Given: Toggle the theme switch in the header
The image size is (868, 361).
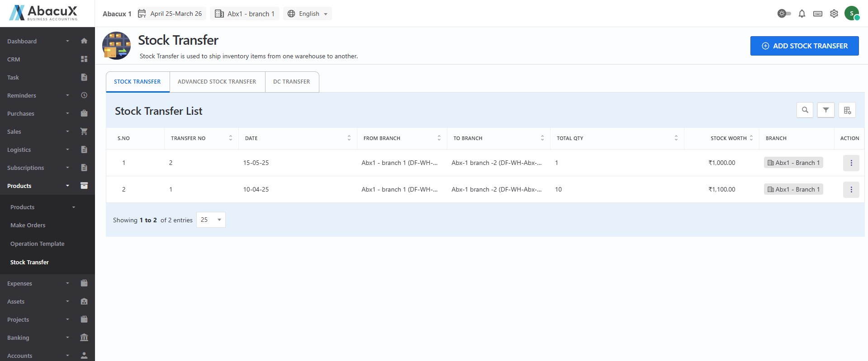Looking at the screenshot, I should click(784, 14).
